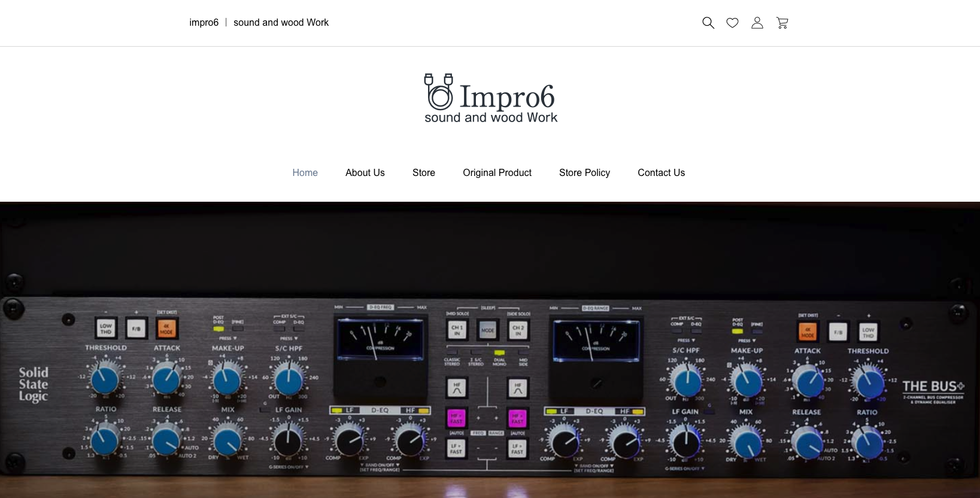Open the user account icon
The height and width of the screenshot is (498, 980).
757,23
